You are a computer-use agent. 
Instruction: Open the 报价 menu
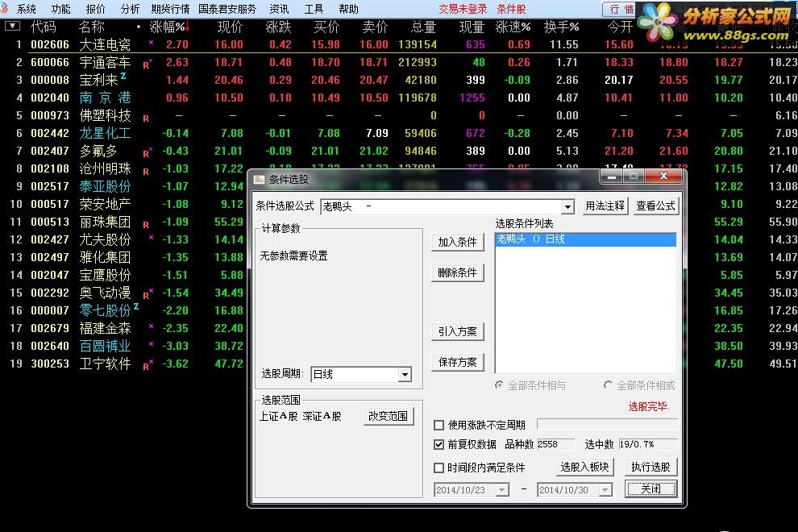click(x=95, y=9)
